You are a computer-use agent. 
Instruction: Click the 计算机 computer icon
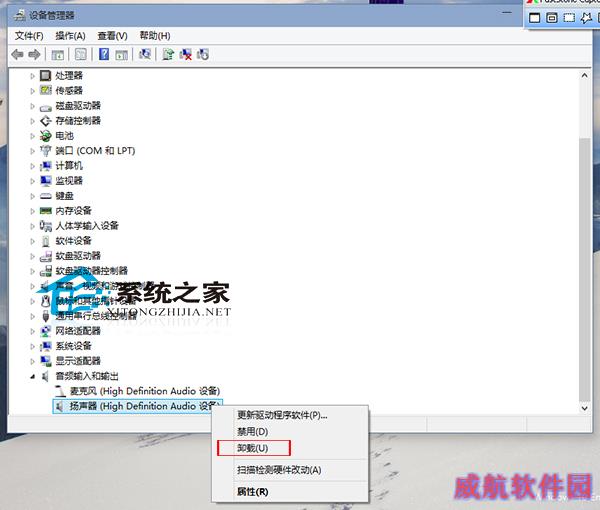pyautogui.click(x=46, y=166)
